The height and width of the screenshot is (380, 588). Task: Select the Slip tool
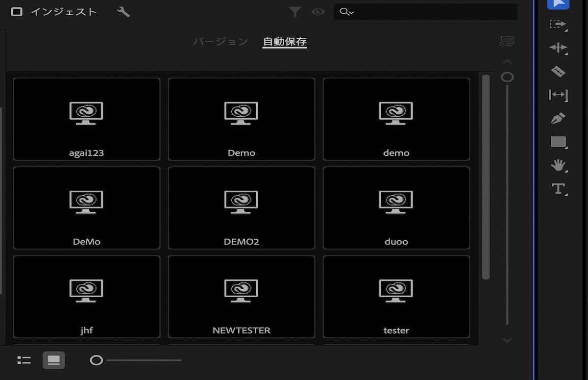pyautogui.click(x=559, y=95)
